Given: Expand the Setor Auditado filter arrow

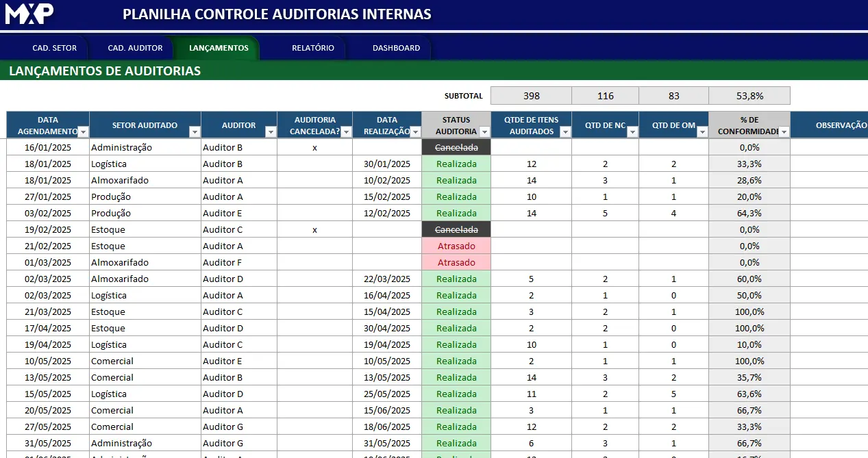Looking at the screenshot, I should click(194, 131).
